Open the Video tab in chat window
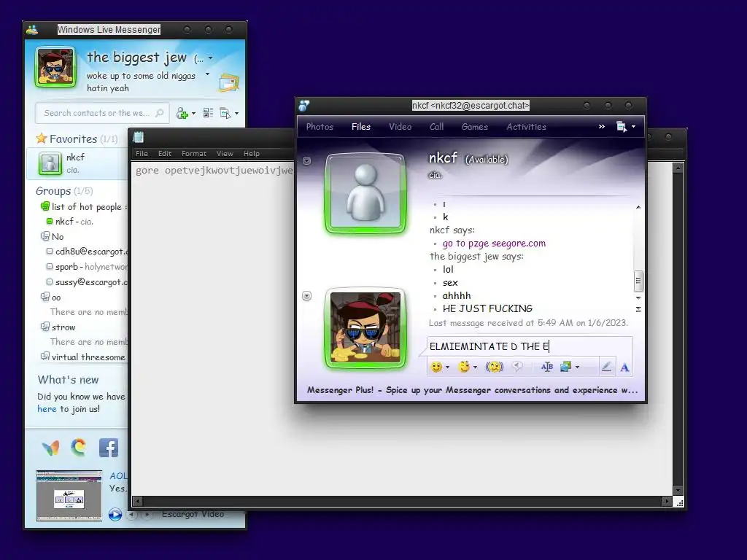 400,127
